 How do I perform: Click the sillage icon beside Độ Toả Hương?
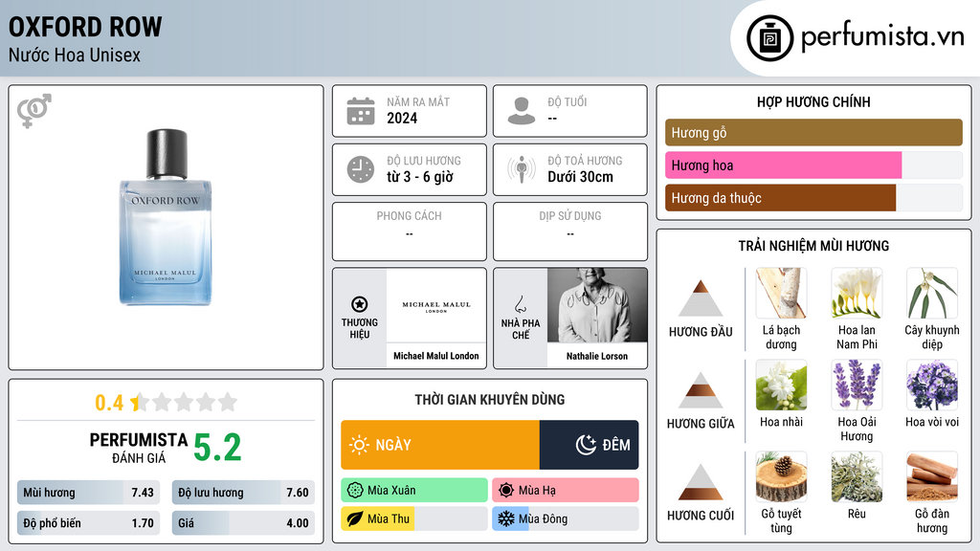(522, 169)
